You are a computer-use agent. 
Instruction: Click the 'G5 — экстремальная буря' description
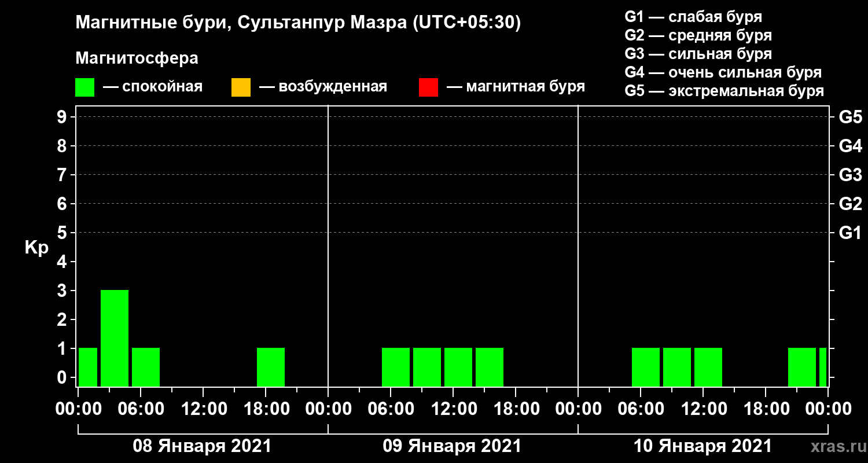pyautogui.click(x=724, y=91)
